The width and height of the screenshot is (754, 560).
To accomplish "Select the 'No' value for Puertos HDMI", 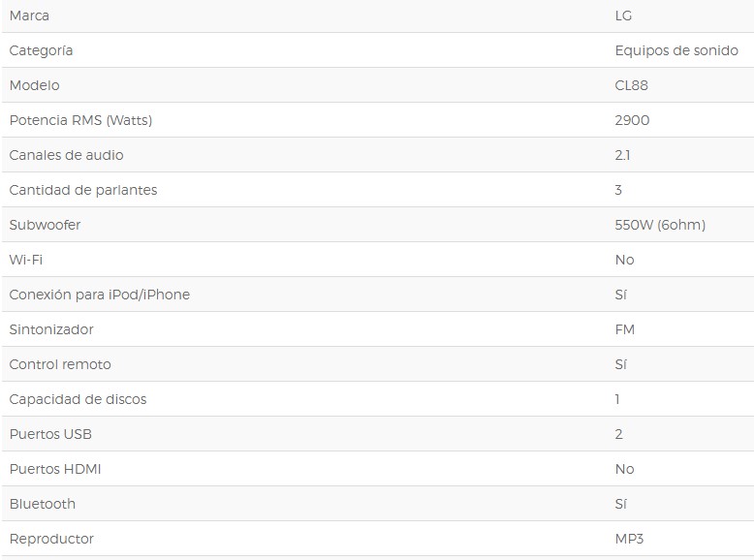I will pyautogui.click(x=624, y=469).
